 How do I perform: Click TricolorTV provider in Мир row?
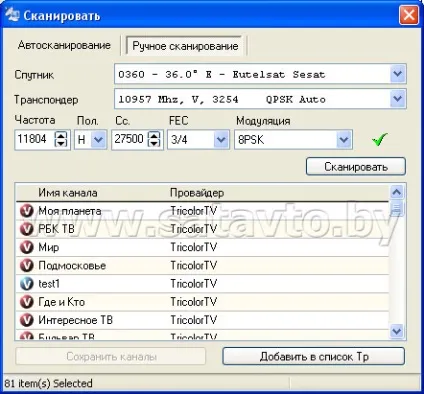pos(194,247)
